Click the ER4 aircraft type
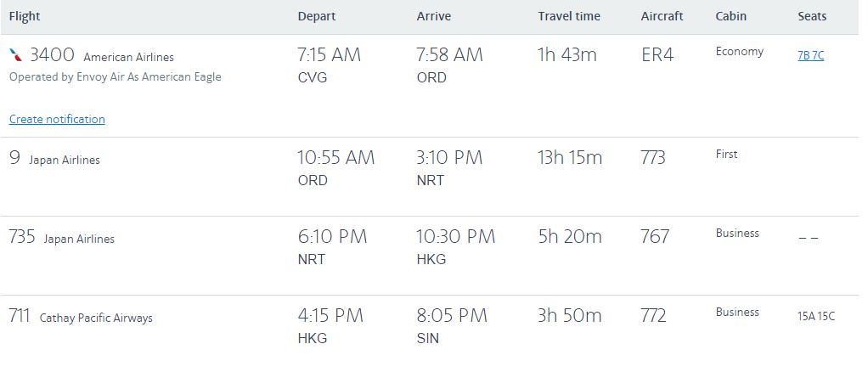The width and height of the screenshot is (868, 389). pos(657,55)
